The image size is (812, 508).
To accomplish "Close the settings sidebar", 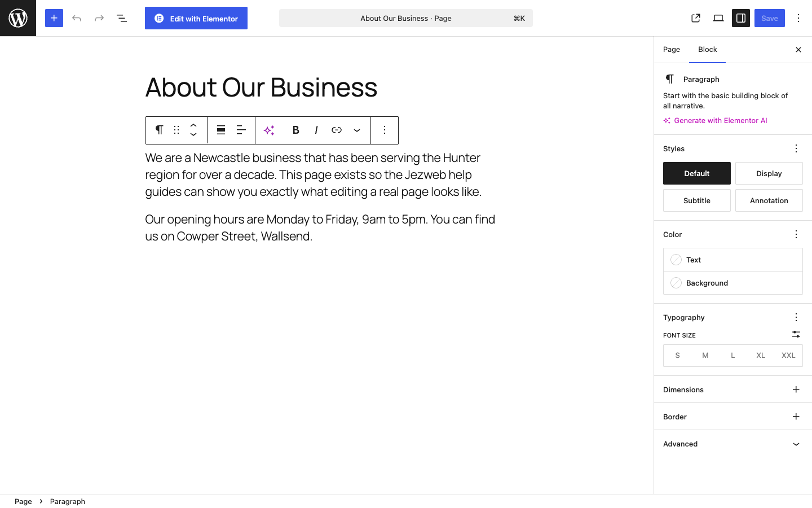I will (x=798, y=50).
